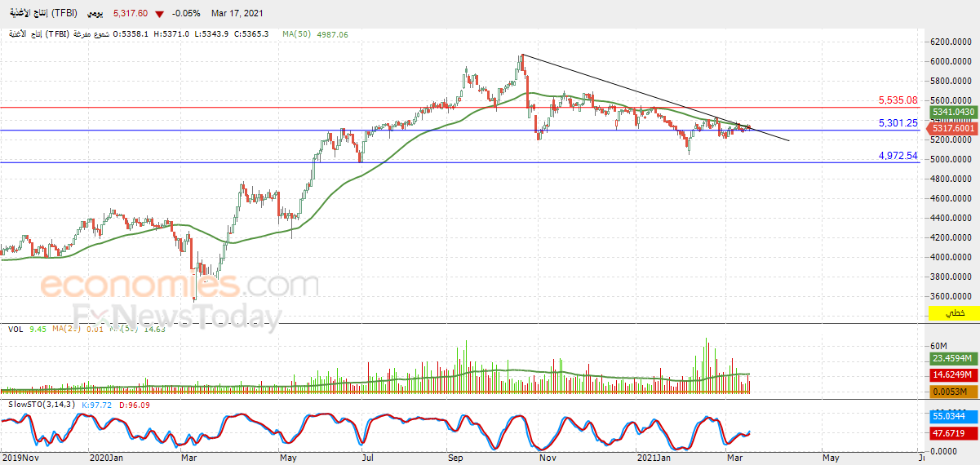The width and height of the screenshot is (980, 465).
Task: Click the red 14.6249M volume tag
Action: [953, 375]
